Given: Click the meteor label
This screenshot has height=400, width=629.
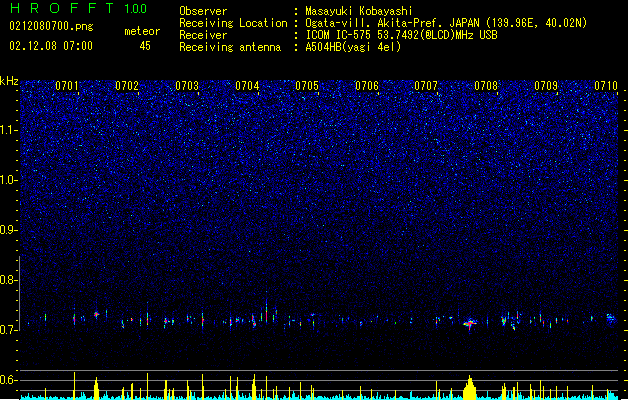Looking at the screenshot, I should click(x=142, y=31).
